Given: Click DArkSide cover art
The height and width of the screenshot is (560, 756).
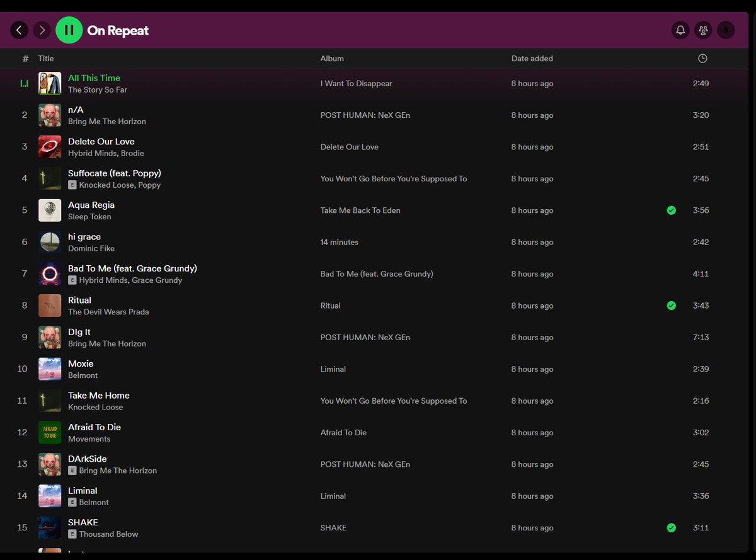Looking at the screenshot, I should (x=50, y=464).
